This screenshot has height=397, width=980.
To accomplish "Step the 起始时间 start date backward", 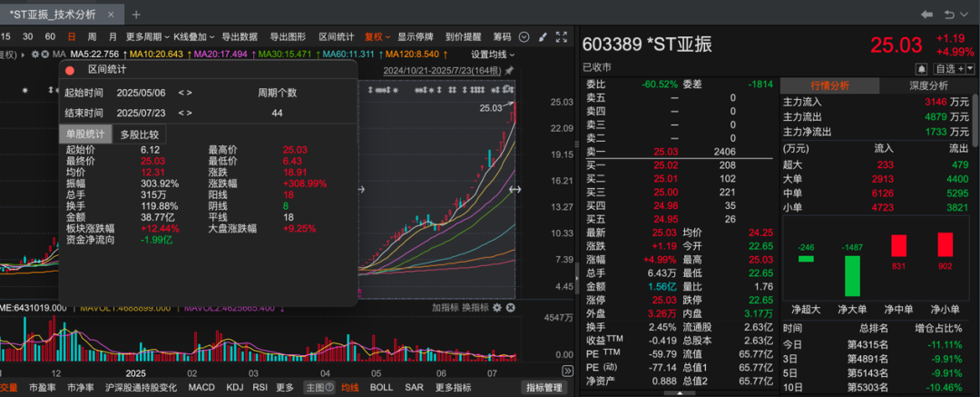I will 181,93.
